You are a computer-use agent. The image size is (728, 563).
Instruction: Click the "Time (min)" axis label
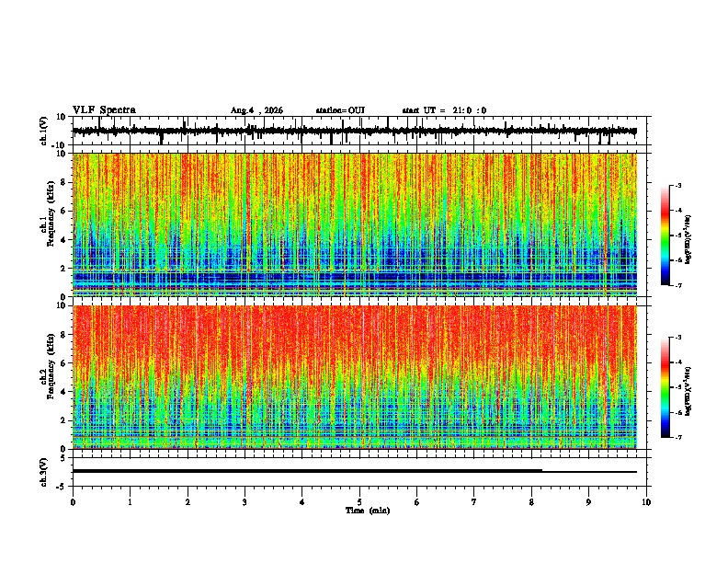pos(368,511)
